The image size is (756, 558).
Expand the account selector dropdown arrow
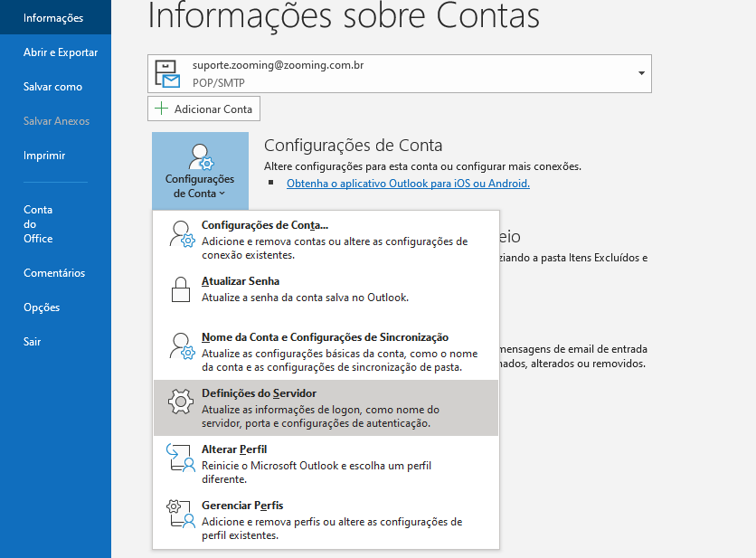(641, 73)
